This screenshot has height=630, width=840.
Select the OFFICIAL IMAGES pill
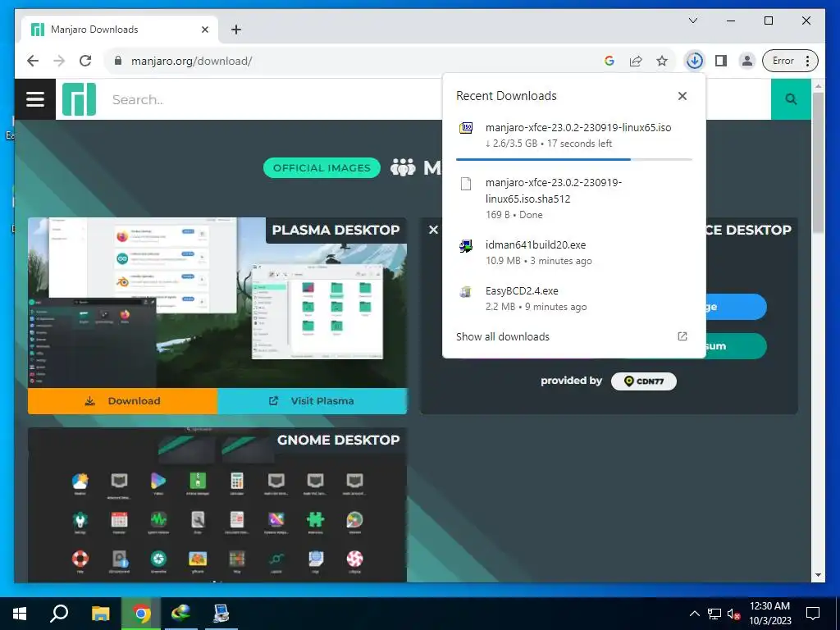322,167
